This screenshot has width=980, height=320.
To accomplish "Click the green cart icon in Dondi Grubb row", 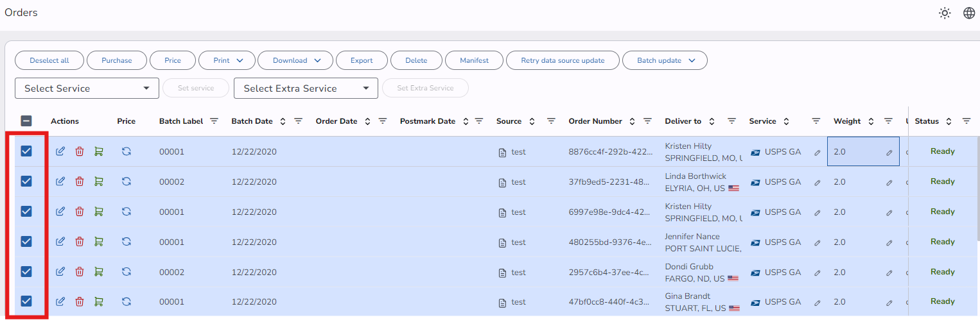I will (98, 272).
